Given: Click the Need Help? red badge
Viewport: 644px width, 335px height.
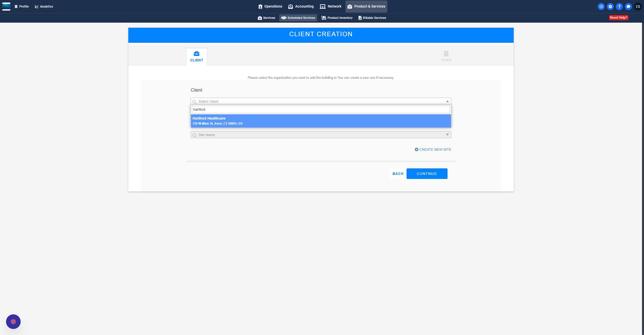Looking at the screenshot, I should click(x=618, y=18).
